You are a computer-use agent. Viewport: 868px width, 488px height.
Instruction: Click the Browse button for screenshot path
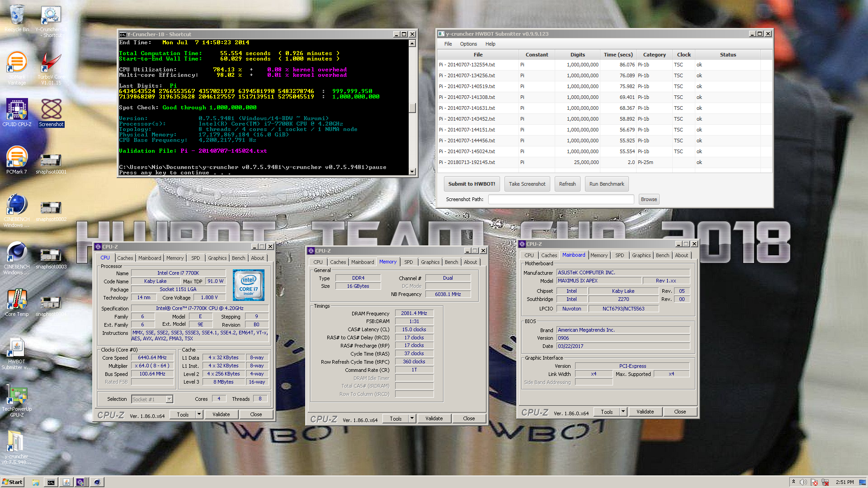[649, 199]
